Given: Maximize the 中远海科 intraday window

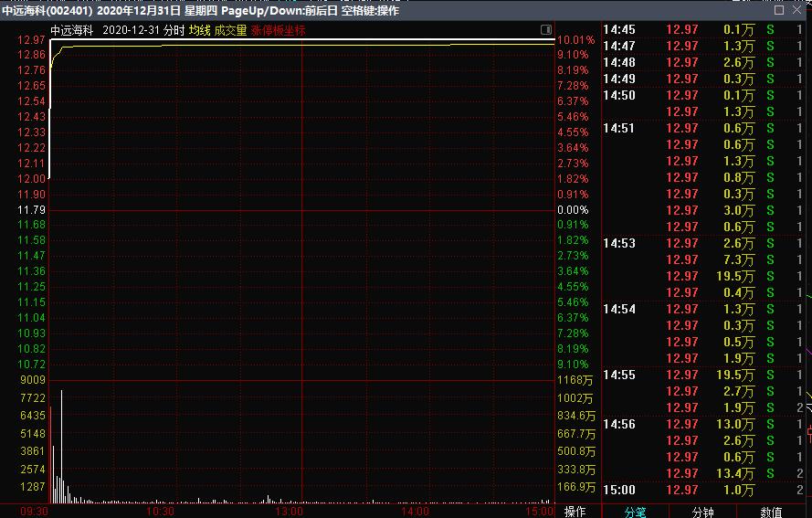Looking at the screenshot, I should 779,10.
